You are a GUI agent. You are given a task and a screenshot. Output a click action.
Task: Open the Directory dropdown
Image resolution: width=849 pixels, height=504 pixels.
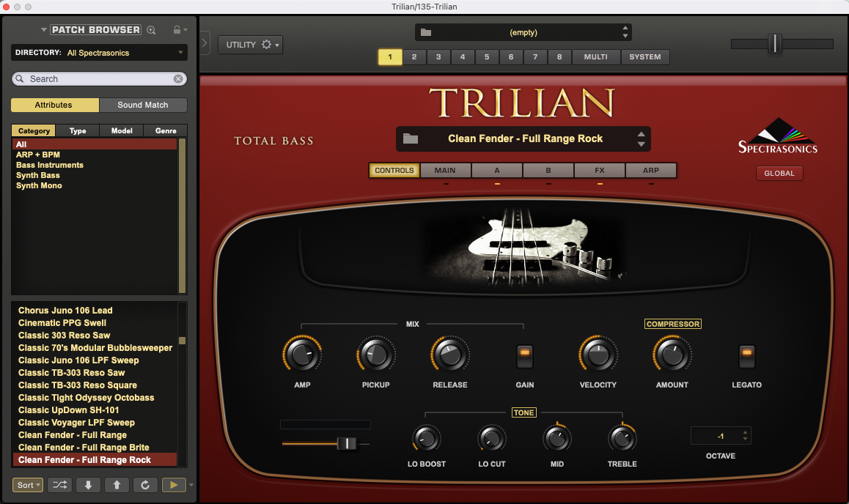[99, 53]
